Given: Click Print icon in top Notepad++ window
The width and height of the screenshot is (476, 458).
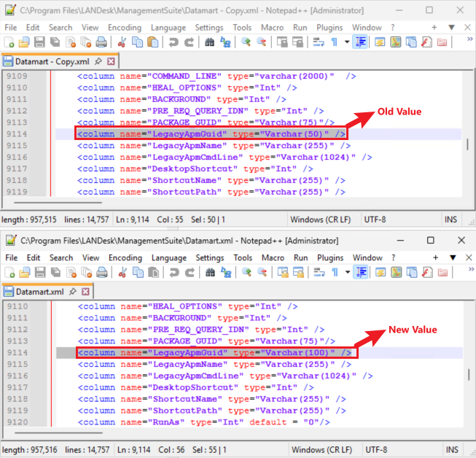Looking at the screenshot, I should pos(101,43).
